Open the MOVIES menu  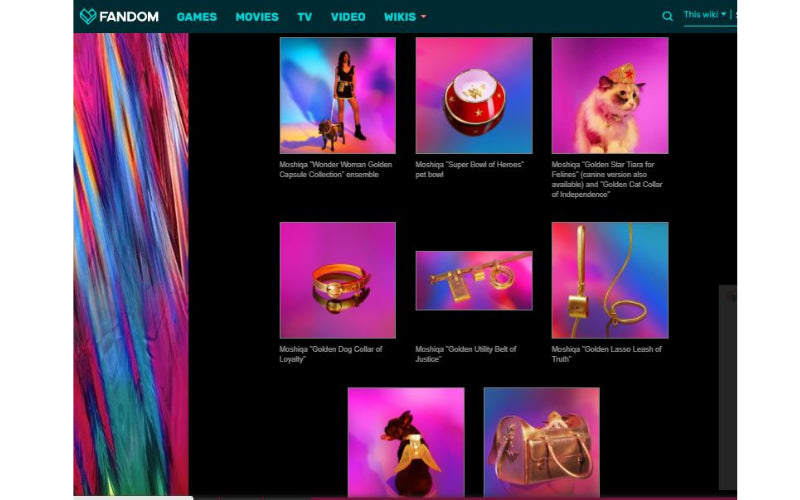click(257, 17)
